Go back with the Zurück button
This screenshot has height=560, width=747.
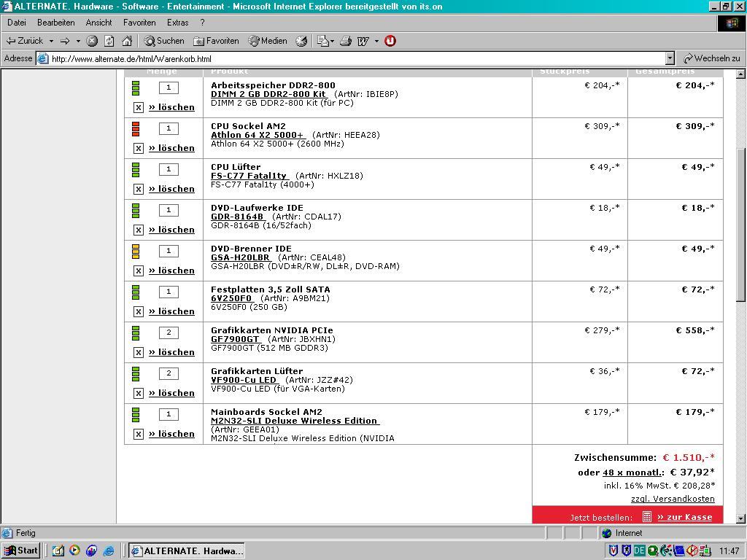[25, 41]
